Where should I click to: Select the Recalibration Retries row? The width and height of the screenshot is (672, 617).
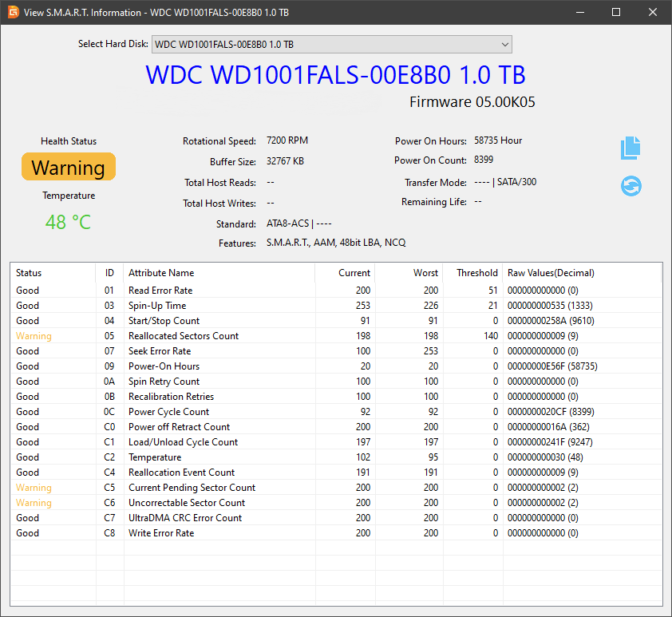(x=336, y=397)
